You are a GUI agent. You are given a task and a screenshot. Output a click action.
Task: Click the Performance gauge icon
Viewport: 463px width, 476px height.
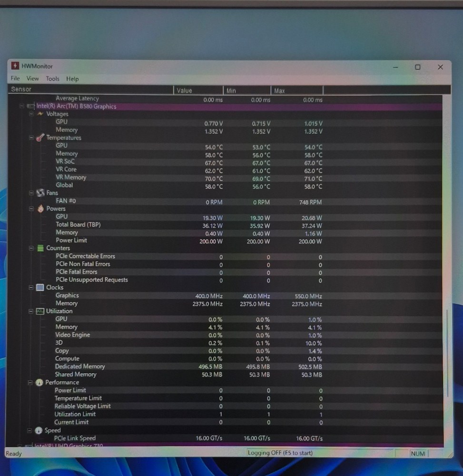click(x=39, y=383)
